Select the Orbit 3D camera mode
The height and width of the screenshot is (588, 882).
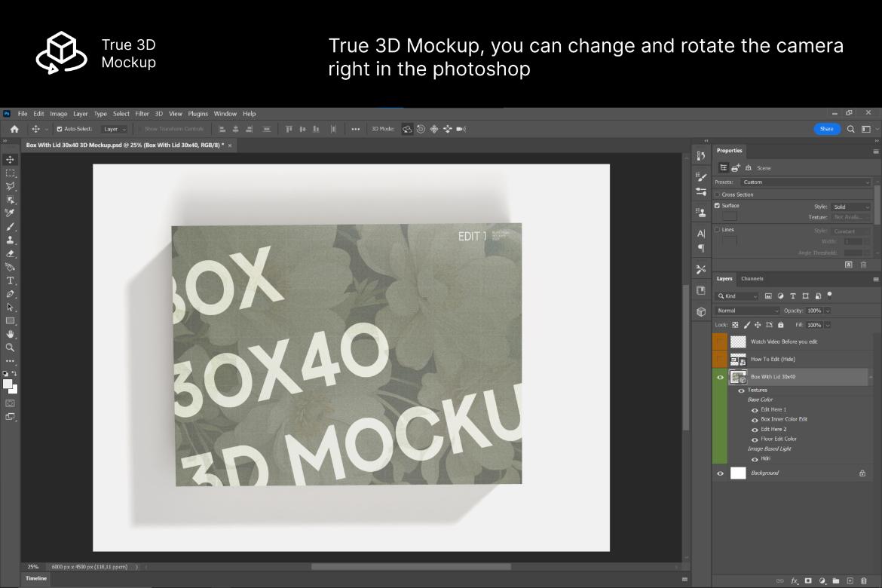click(x=406, y=129)
